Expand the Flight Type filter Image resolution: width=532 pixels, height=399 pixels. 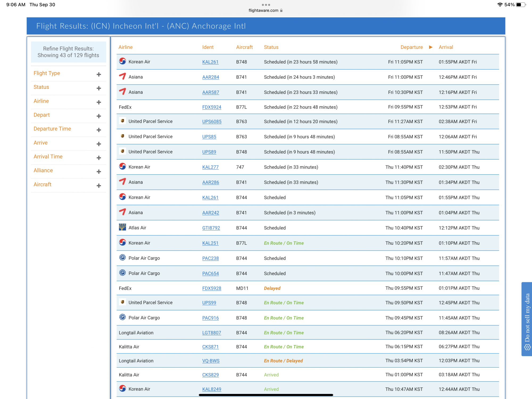[99, 74]
